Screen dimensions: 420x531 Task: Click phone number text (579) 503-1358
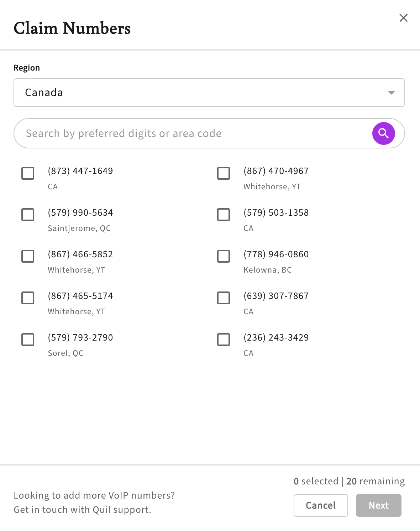coord(276,213)
